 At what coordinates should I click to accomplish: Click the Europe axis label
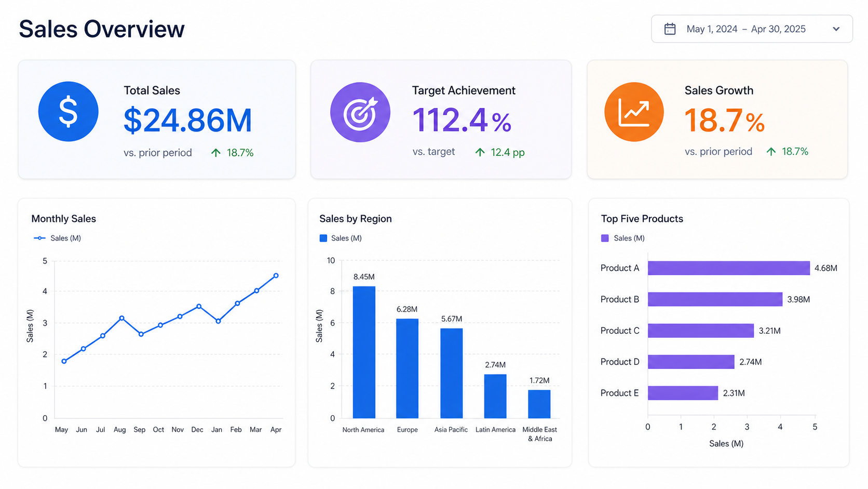pos(408,430)
